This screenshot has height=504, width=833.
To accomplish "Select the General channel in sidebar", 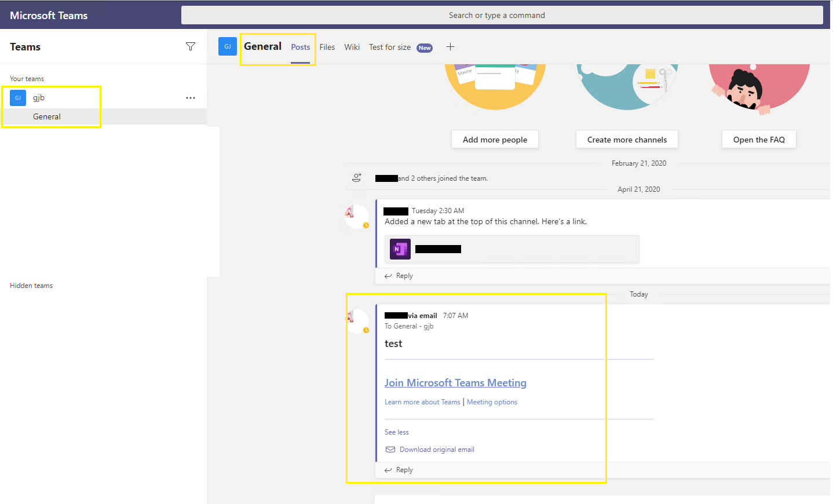I will tap(103, 116).
